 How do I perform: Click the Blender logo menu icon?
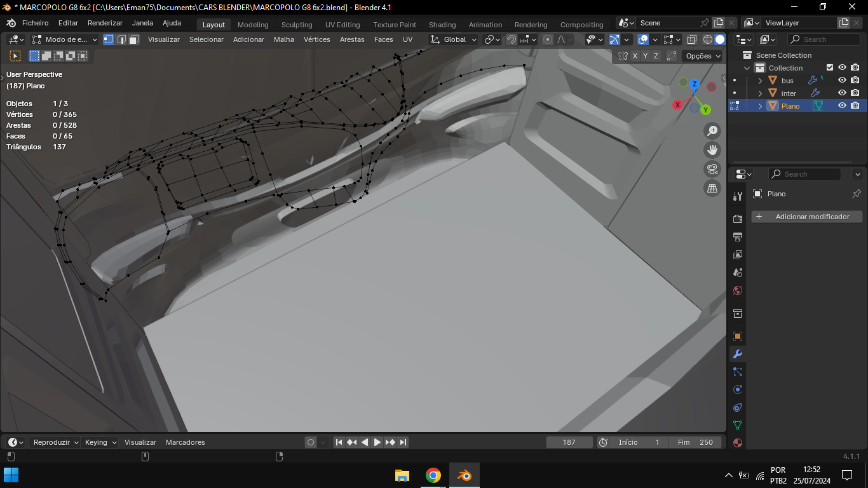[11, 23]
